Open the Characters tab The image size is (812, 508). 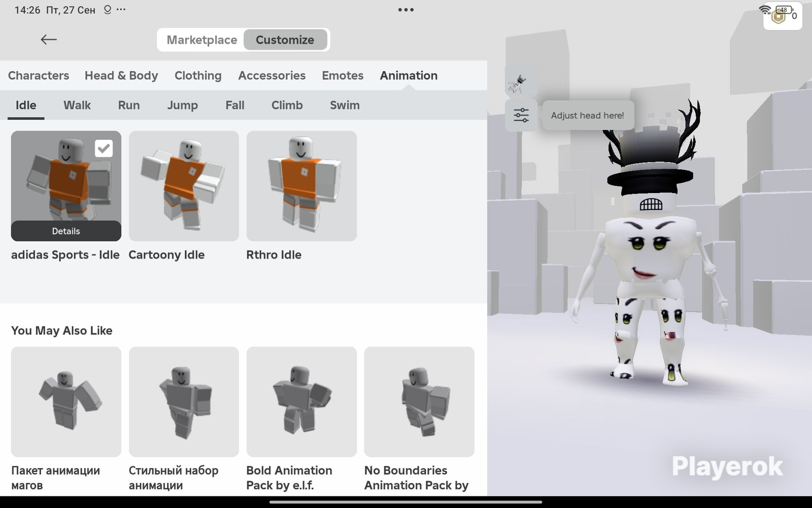[x=39, y=76]
